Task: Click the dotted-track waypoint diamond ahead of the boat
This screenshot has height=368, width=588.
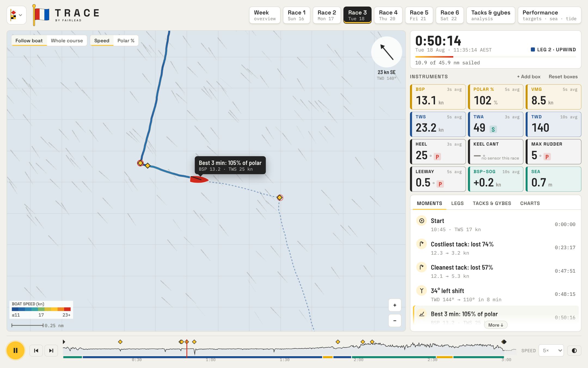Action: pyautogui.click(x=280, y=198)
